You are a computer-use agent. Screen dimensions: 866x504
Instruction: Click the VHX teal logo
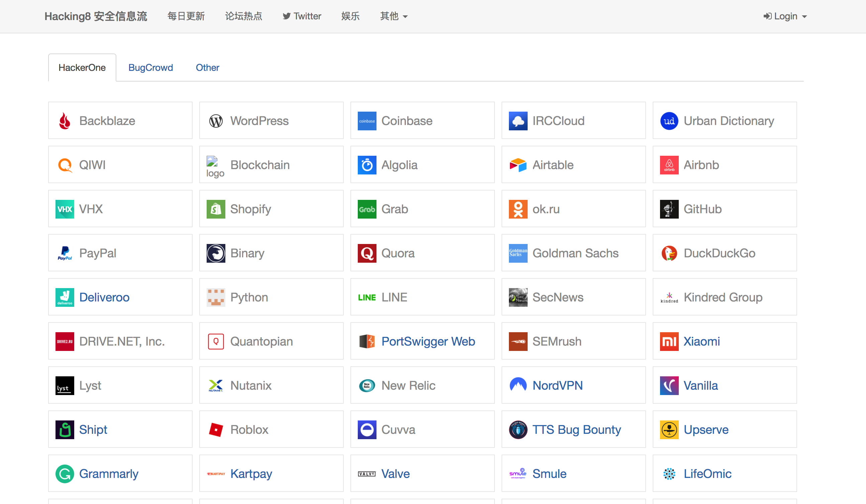(x=65, y=209)
